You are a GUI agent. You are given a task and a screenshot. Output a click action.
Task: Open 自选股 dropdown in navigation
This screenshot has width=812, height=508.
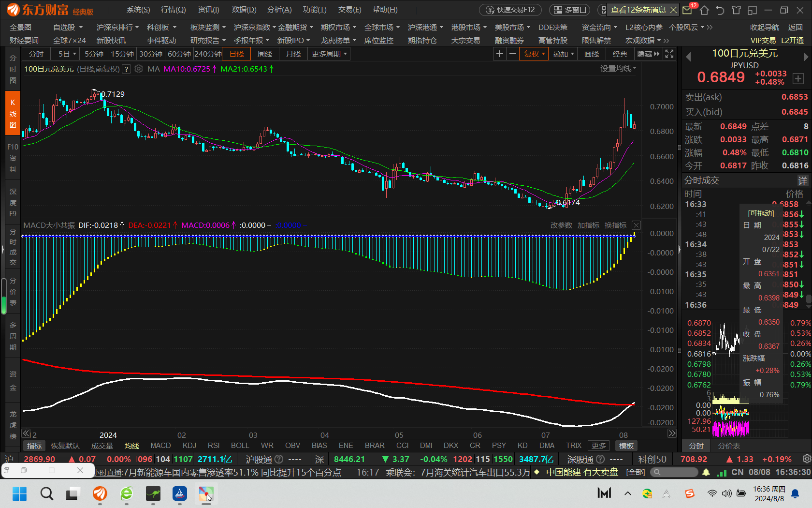[x=68, y=27]
